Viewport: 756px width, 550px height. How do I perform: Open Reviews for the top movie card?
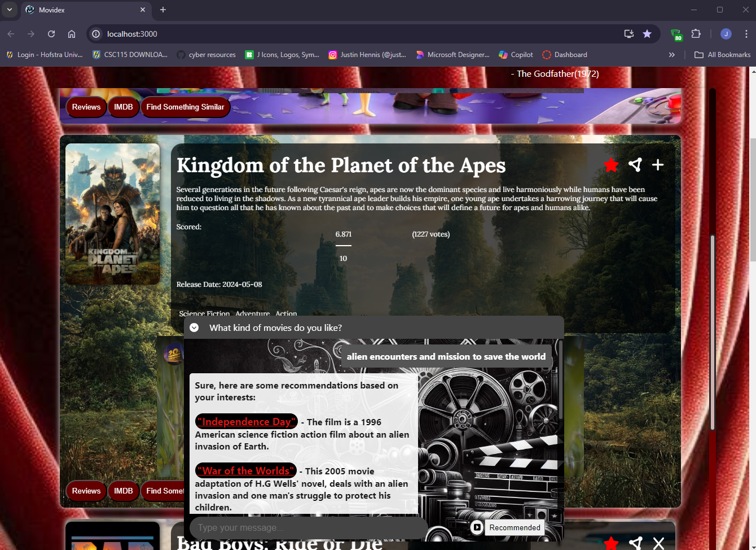[x=86, y=107]
